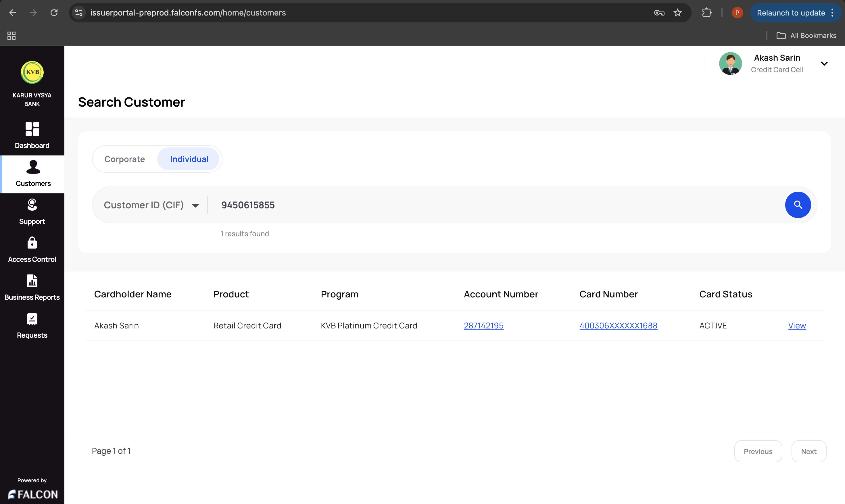
Task: Expand Akash Sarin profile menu chevron
Action: pos(824,64)
